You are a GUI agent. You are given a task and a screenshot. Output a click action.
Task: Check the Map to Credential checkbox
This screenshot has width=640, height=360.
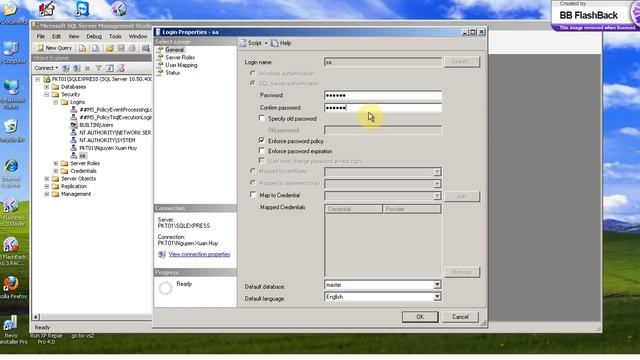click(x=253, y=195)
